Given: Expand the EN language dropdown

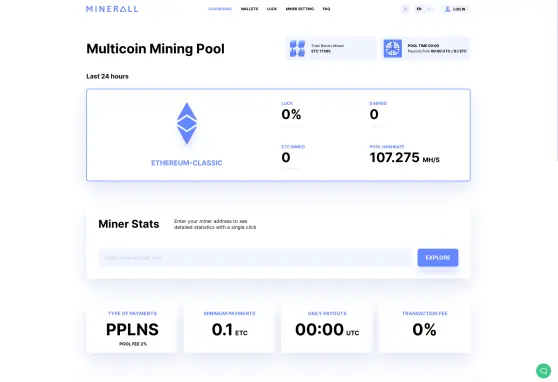Looking at the screenshot, I should pyautogui.click(x=424, y=9).
